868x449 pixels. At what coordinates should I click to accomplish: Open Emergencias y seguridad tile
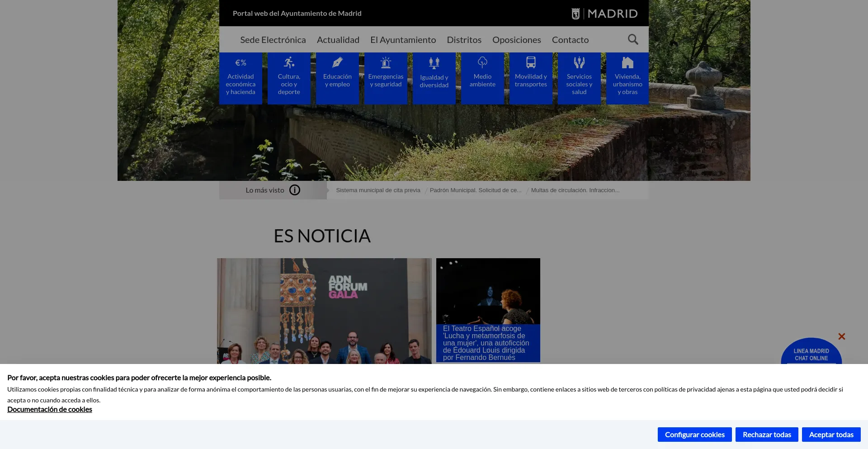point(386,78)
